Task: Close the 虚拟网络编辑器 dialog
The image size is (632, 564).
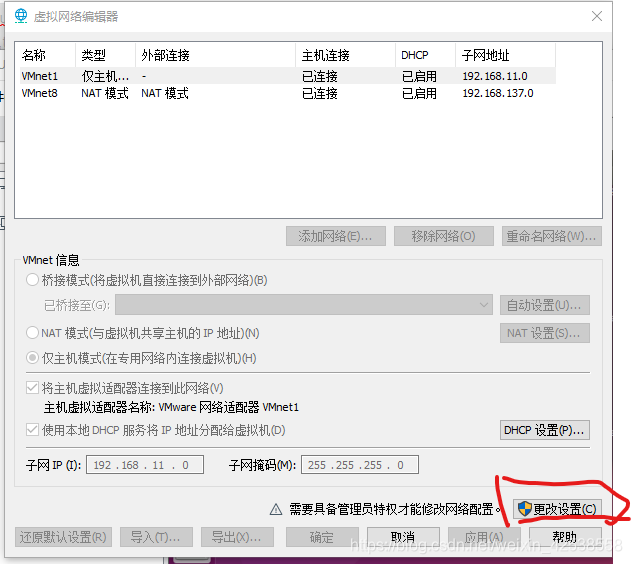Action: (x=597, y=16)
